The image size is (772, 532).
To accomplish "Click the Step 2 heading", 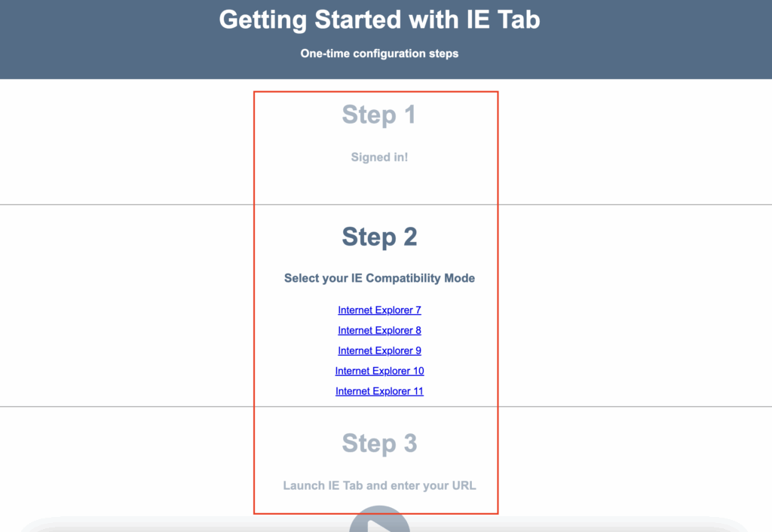I will coord(379,237).
